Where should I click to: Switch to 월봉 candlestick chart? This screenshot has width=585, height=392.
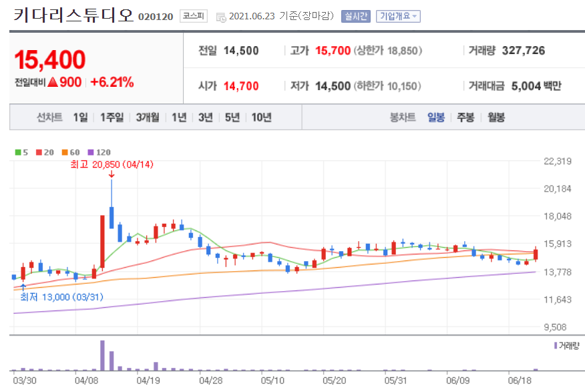[496, 118]
